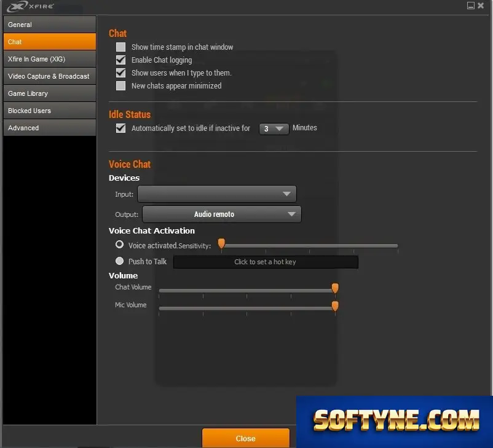The width and height of the screenshot is (493, 448).
Task: Enable Show time stamp in chat window
Action: click(120, 47)
